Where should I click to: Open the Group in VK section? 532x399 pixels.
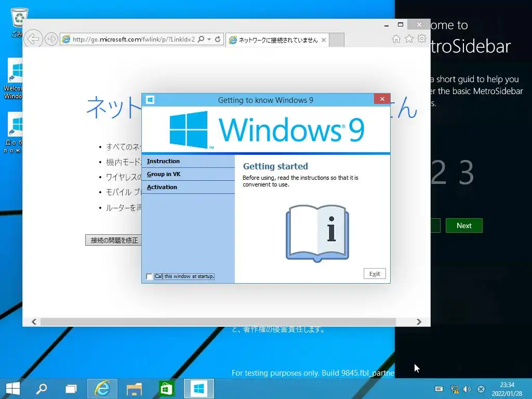click(x=188, y=174)
